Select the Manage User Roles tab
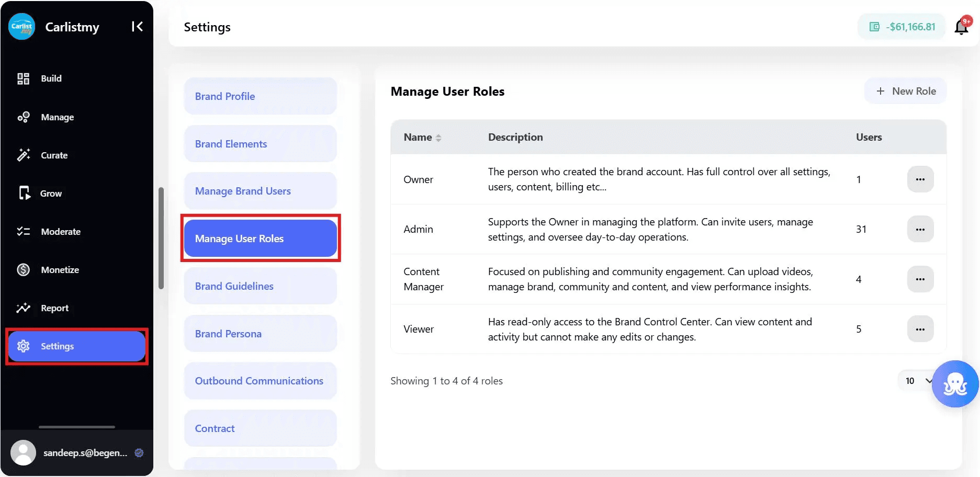This screenshot has width=980, height=477. pos(261,238)
